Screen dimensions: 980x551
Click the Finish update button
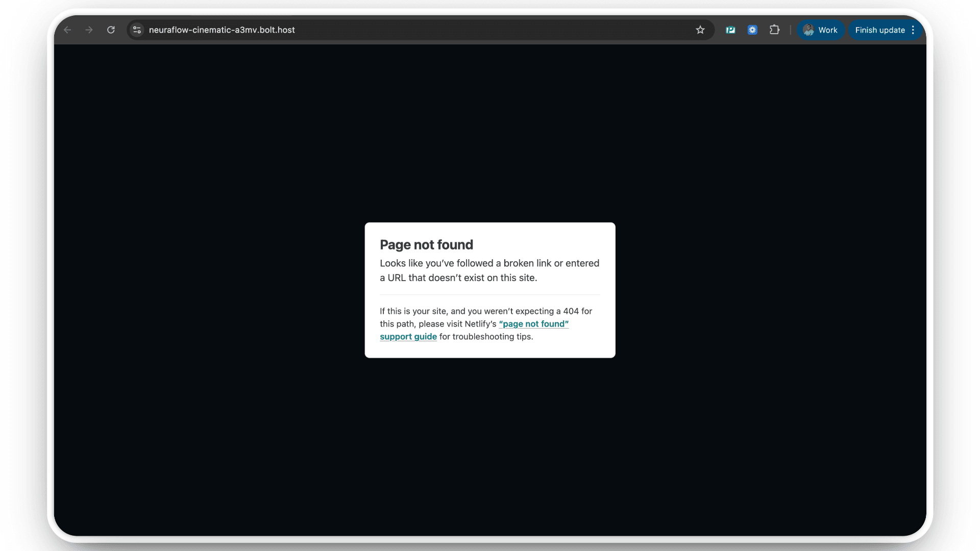click(880, 30)
